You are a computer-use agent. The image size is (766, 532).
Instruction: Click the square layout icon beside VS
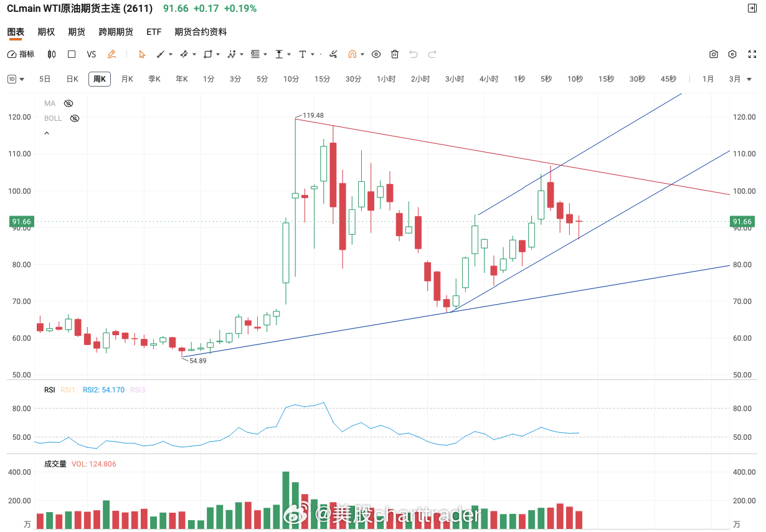tap(72, 54)
